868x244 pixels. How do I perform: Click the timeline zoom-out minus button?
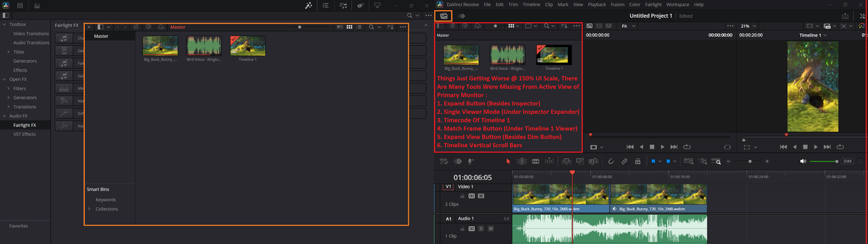(728, 161)
